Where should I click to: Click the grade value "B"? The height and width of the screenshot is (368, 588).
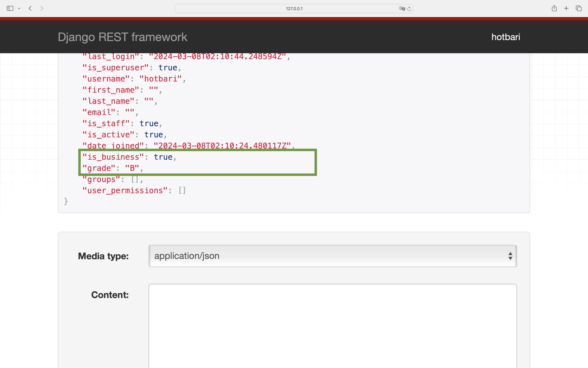tap(132, 168)
